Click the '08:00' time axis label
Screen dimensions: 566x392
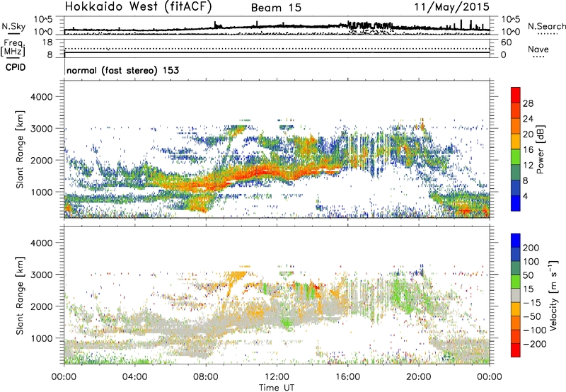[206, 377]
